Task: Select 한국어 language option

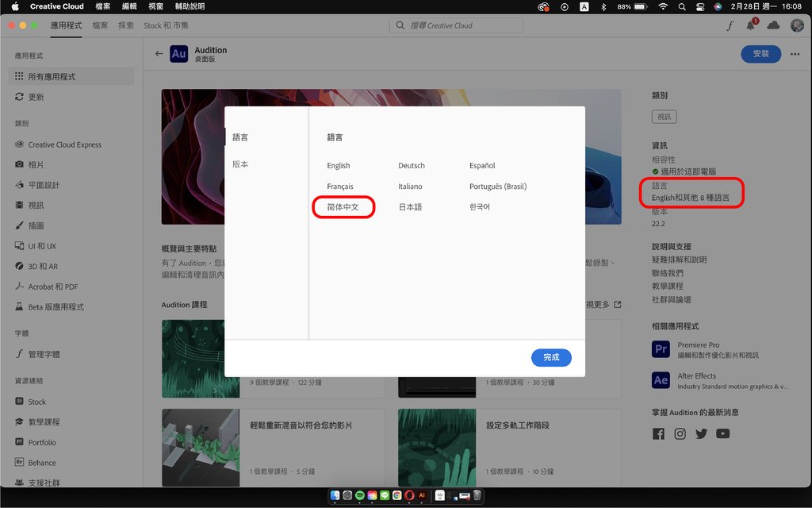Action: (480, 207)
